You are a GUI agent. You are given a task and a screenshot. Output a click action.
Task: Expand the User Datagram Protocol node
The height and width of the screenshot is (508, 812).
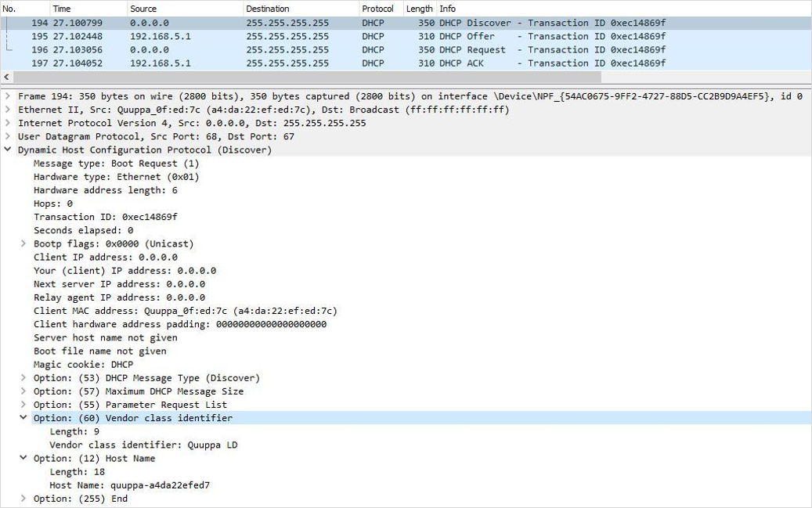coord(7,136)
